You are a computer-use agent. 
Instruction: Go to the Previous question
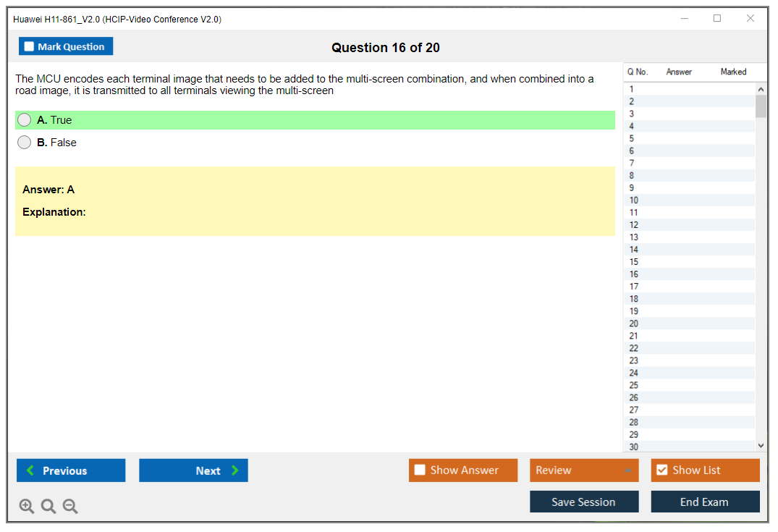[x=71, y=470]
